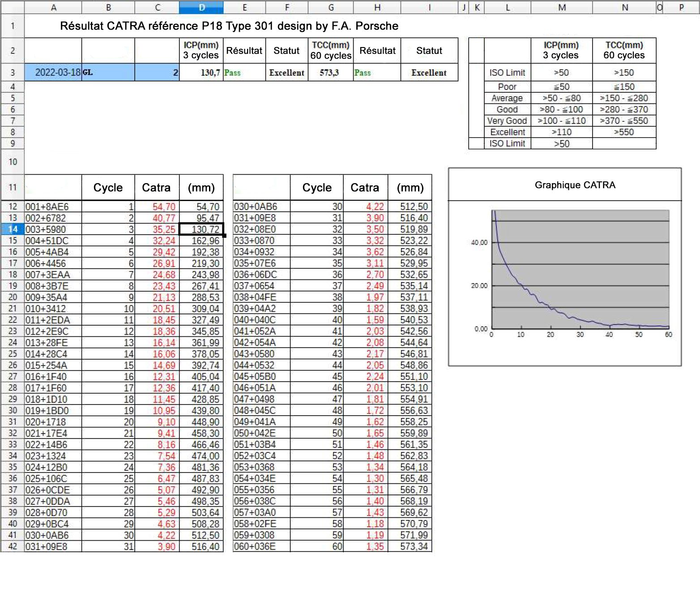Viewport: 700px width, 602px height.
Task: Click the 'Catra' header of the right table
Action: [x=365, y=187]
